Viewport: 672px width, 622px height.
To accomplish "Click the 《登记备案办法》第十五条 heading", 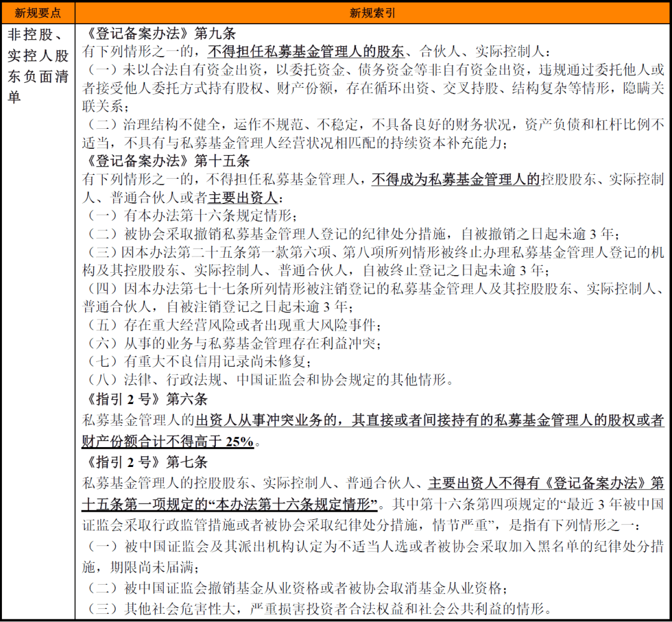I will click(x=166, y=161).
